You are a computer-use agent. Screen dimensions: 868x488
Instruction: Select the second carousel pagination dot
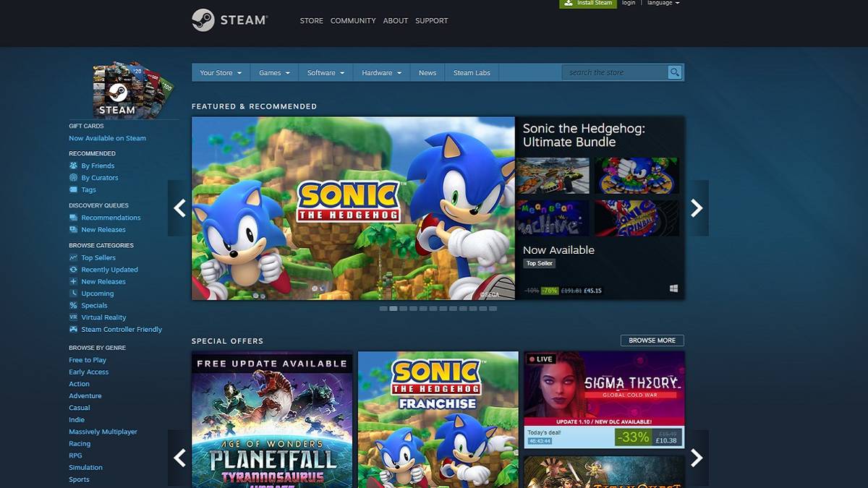click(x=392, y=309)
